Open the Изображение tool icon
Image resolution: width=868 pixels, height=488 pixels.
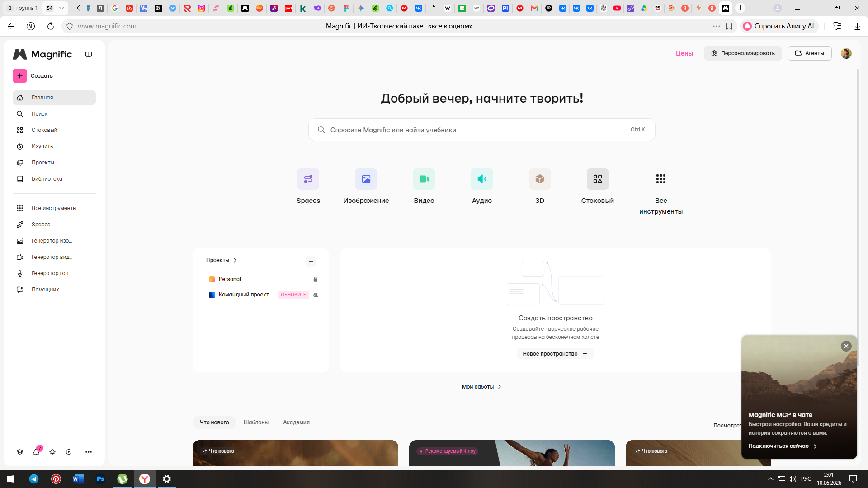pyautogui.click(x=366, y=179)
